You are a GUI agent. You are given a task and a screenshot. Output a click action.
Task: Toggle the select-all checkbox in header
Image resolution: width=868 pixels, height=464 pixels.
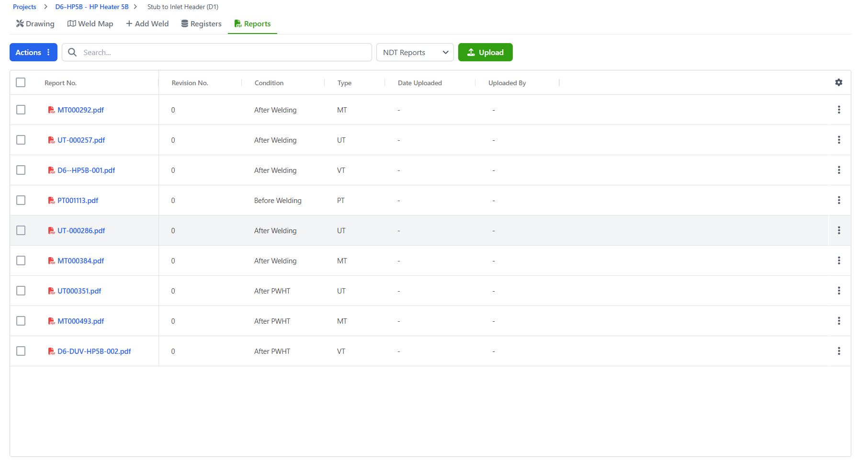21,82
